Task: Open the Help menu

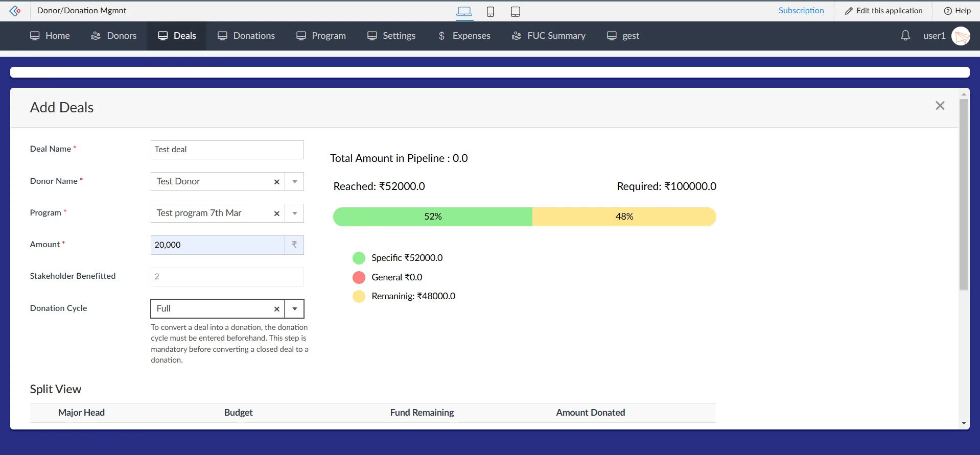Action: click(x=957, y=11)
